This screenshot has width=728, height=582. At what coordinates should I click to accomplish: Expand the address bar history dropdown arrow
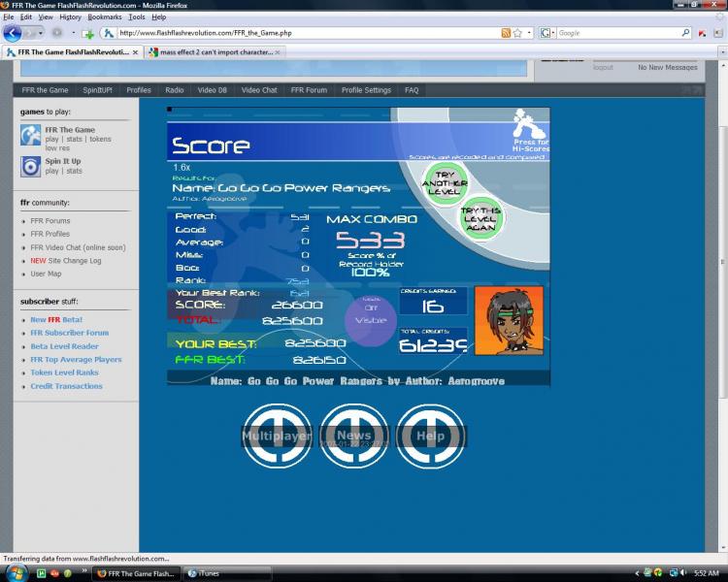click(x=529, y=33)
